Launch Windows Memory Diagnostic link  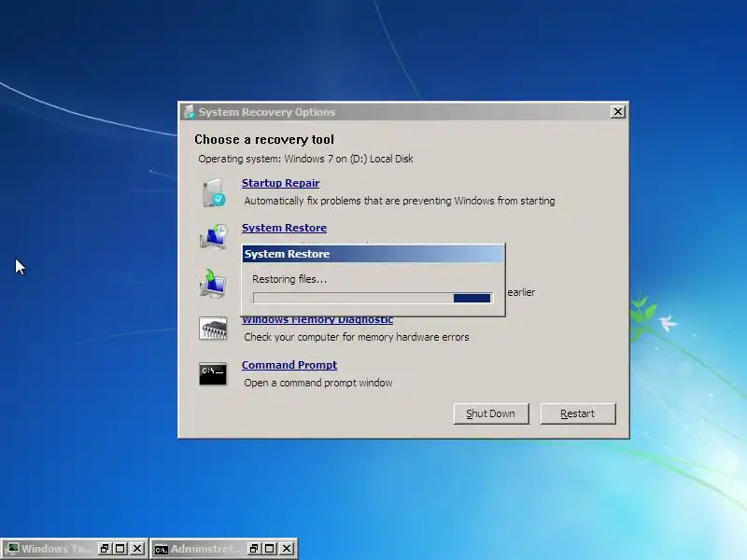[317, 320]
